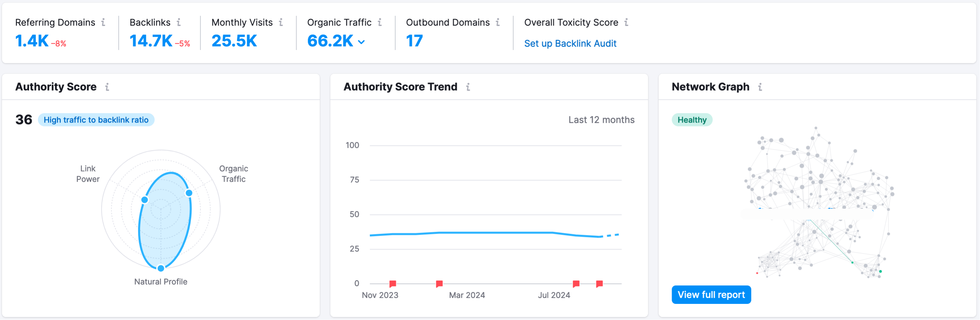The image size is (980, 320).
Task: Open the Monthly Visits info tooltip
Action: (x=281, y=23)
